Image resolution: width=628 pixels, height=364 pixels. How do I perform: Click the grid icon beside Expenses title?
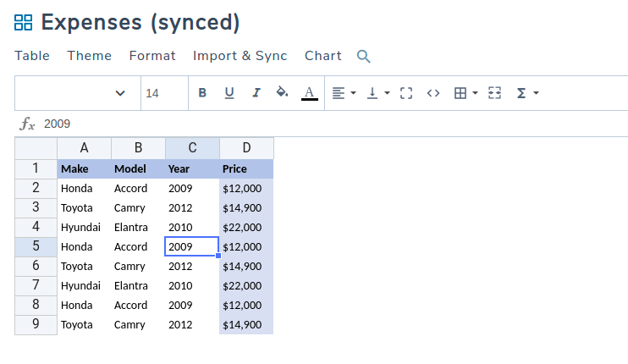pyautogui.click(x=24, y=23)
